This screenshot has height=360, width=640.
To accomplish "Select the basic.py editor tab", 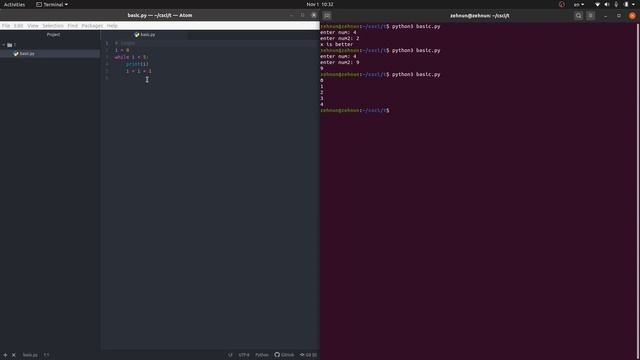I will tap(144, 35).
